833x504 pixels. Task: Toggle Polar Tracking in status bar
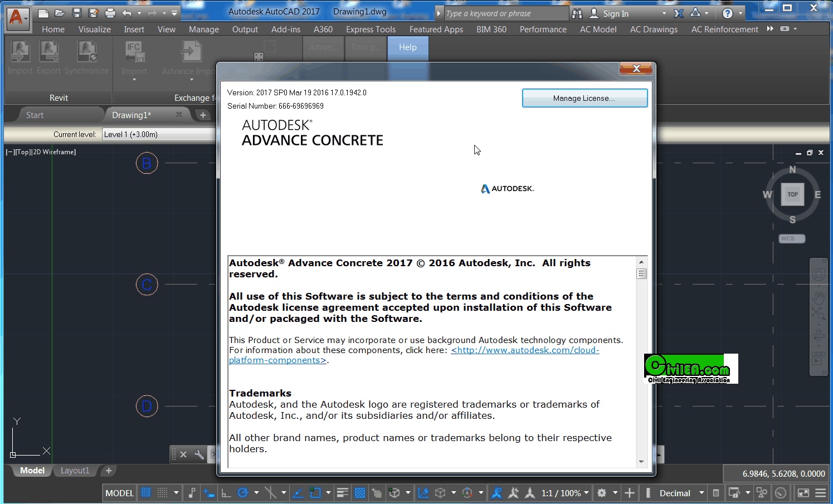click(243, 493)
